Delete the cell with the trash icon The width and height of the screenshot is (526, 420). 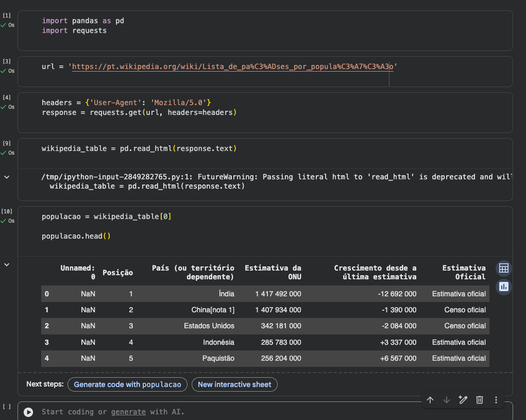click(479, 400)
